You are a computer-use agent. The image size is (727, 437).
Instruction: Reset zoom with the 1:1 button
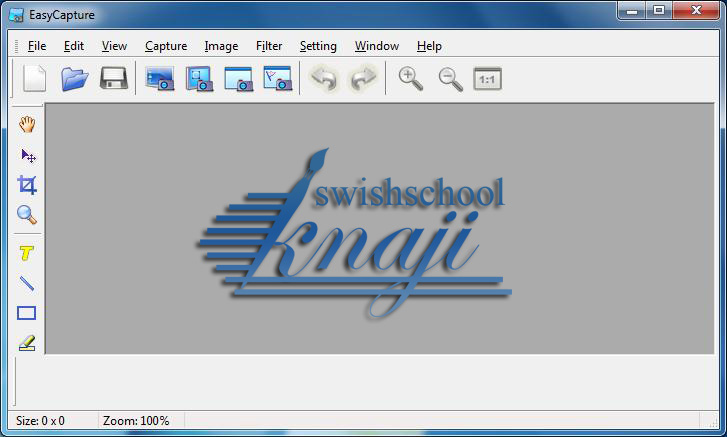click(x=487, y=79)
